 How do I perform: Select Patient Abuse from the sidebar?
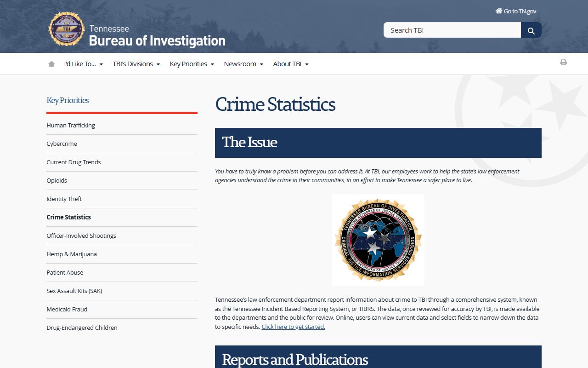click(x=65, y=272)
